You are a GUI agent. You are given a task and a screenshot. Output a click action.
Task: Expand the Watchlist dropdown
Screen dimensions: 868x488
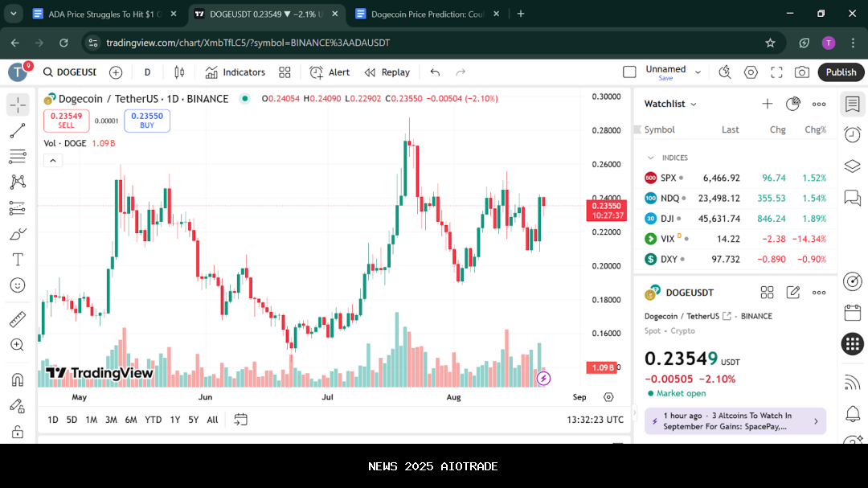click(x=694, y=105)
